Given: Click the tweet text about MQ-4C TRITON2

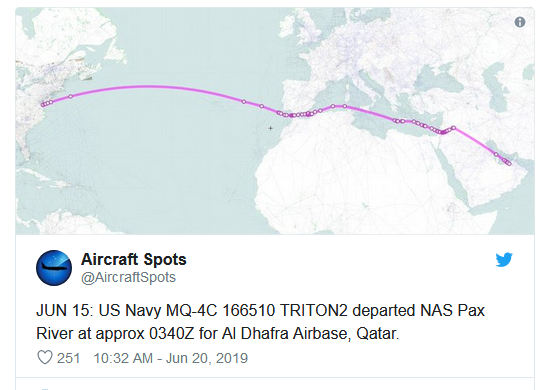Looking at the screenshot, I should 260,322.
